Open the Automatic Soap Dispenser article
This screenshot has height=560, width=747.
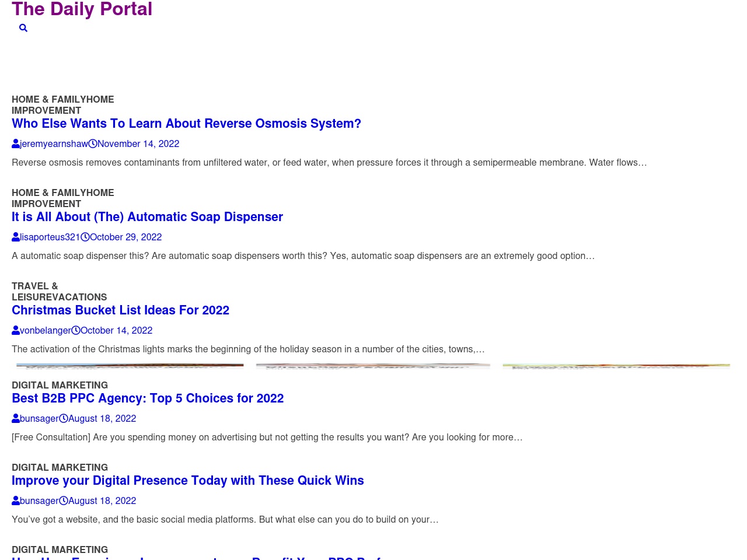coord(147,217)
